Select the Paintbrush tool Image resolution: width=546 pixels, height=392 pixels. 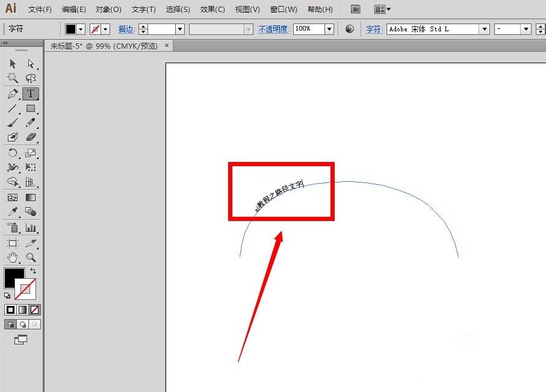(13, 123)
